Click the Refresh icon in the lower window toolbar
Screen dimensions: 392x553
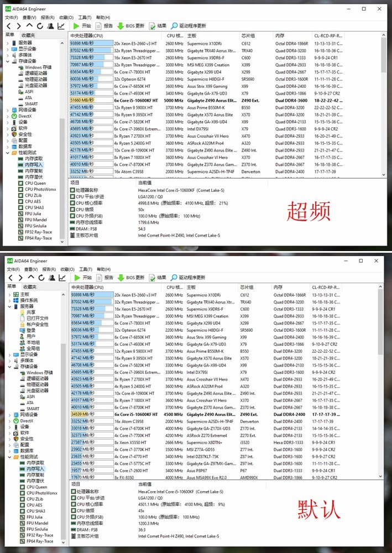pyautogui.click(x=41, y=278)
